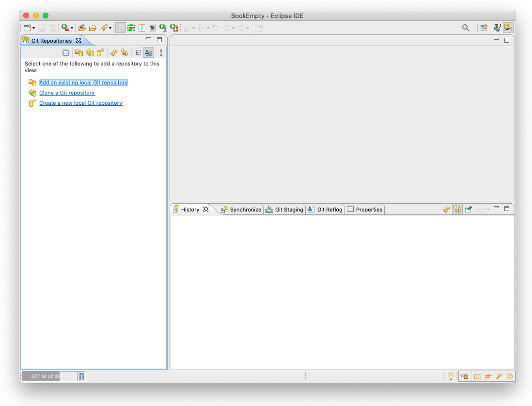532x406 pixels.
Task: Expand the Git Repositories view menu
Action: [161, 52]
